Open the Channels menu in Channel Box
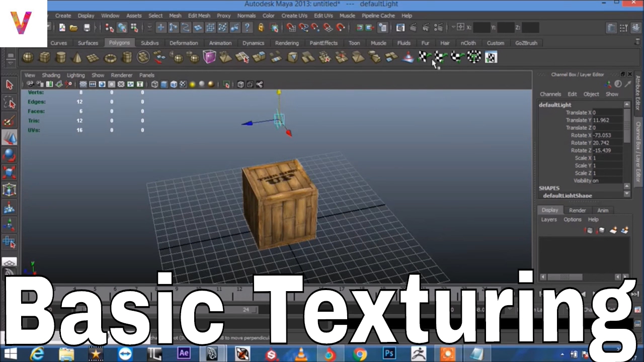 (x=550, y=94)
